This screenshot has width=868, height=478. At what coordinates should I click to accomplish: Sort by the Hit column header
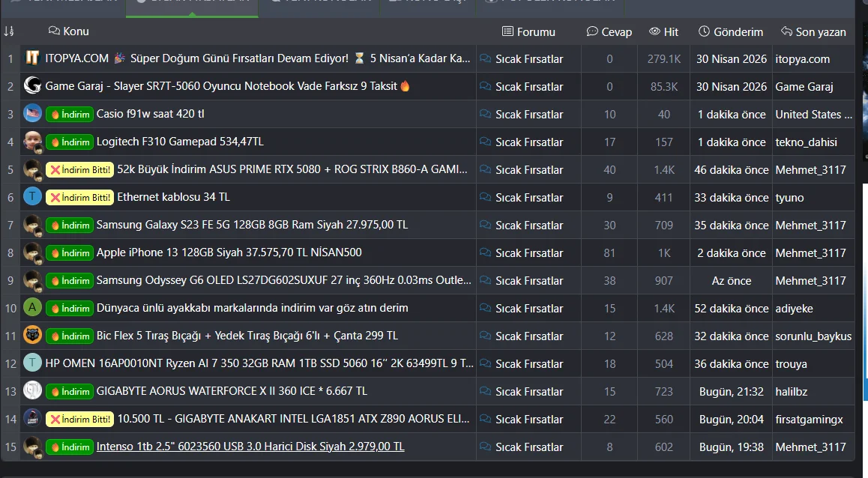[x=663, y=31]
